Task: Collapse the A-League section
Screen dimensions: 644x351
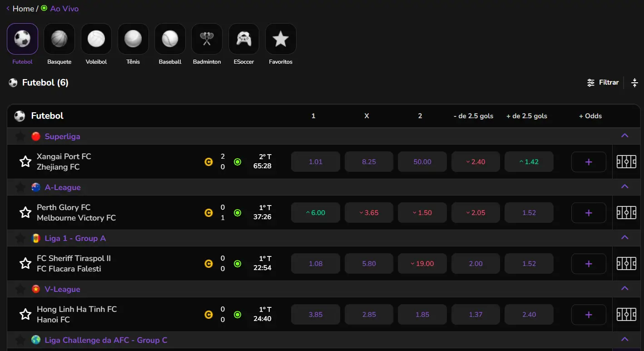Action: (x=624, y=187)
